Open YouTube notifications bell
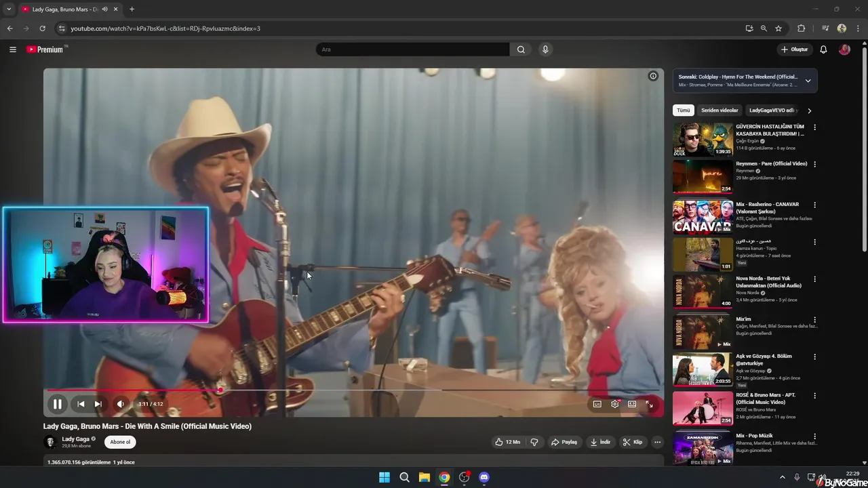 coord(823,49)
